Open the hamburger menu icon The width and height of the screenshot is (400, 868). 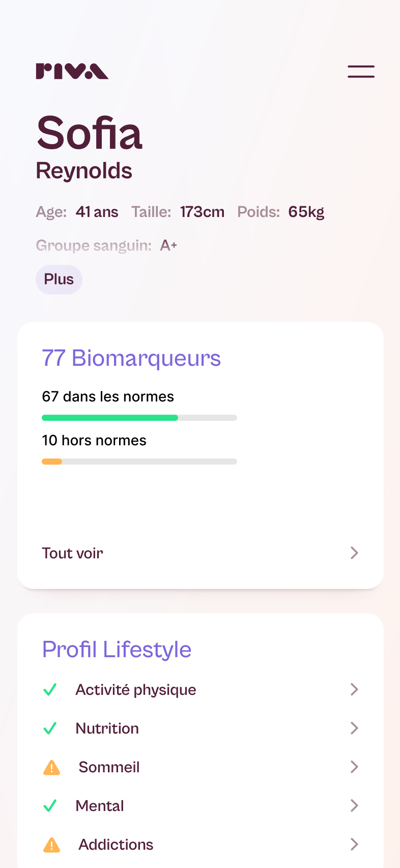361,71
